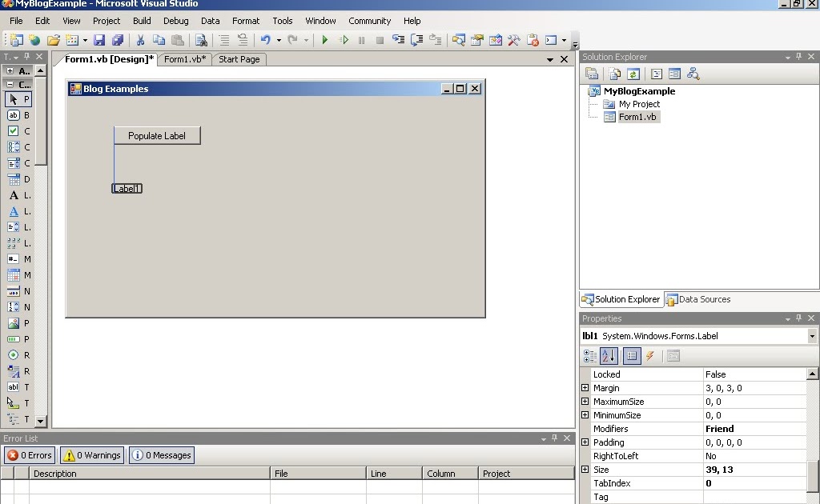
Task: Start debugging with the green play icon
Action: (325, 40)
